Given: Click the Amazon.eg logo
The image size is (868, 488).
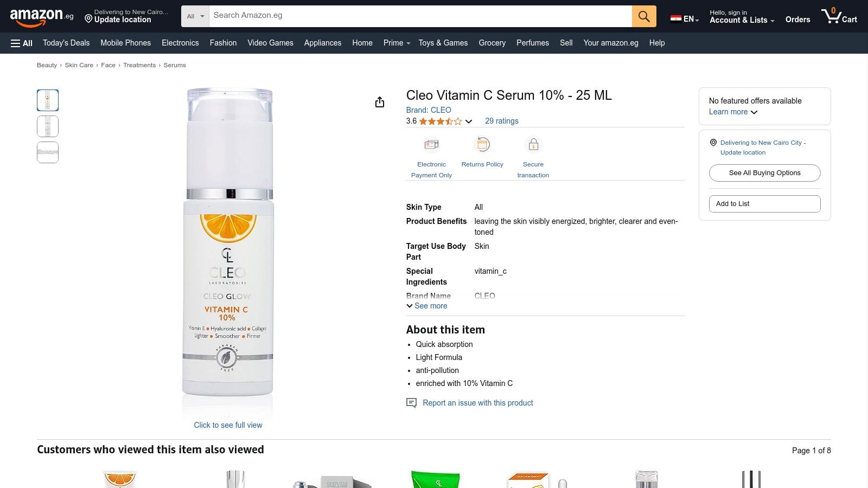Looking at the screenshot, I should point(42,17).
